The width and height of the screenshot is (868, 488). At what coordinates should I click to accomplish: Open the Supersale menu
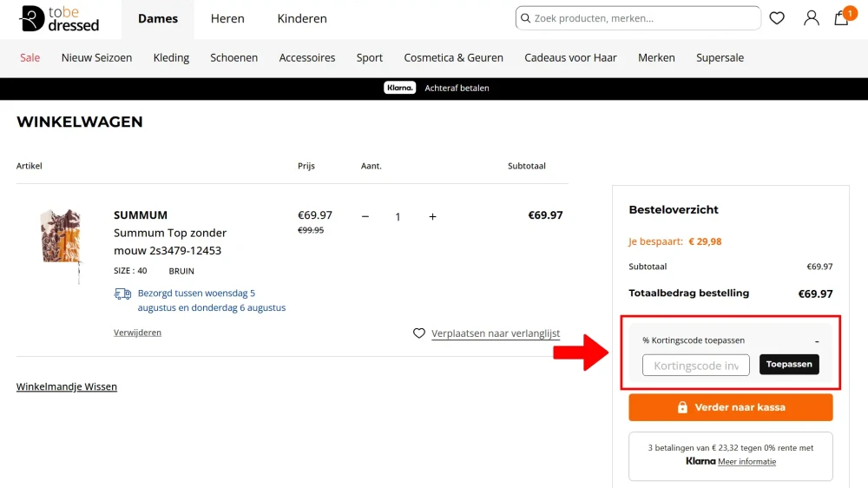(x=720, y=57)
